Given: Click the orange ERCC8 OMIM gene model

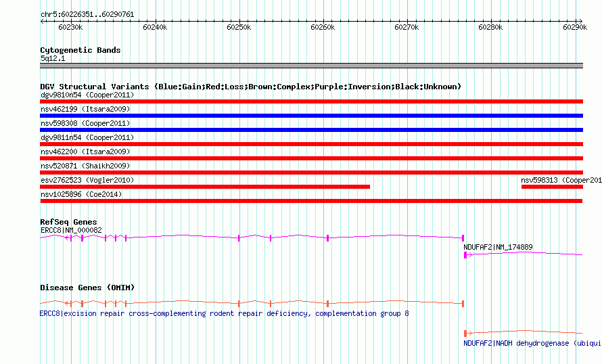Looking at the screenshot, I should [x=252, y=303].
